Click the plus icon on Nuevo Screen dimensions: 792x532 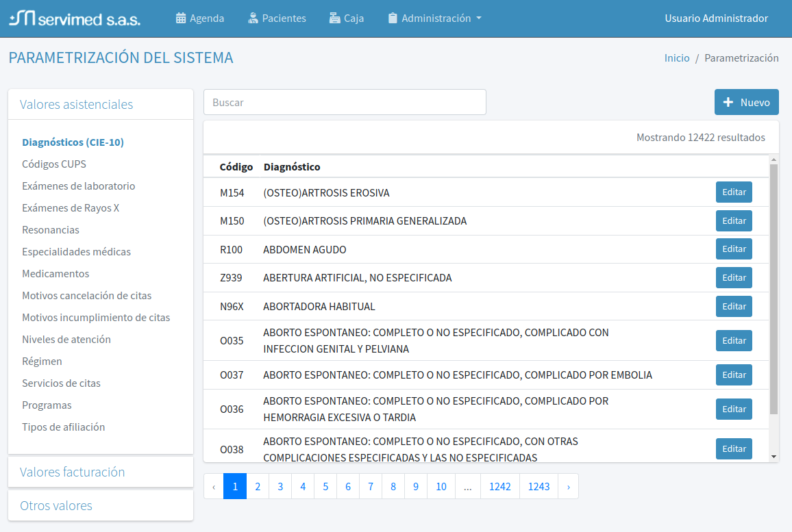pos(728,102)
